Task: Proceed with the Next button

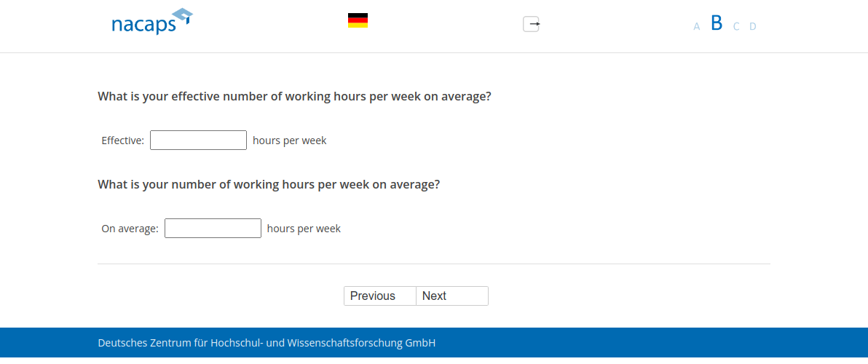Action: tap(451, 296)
